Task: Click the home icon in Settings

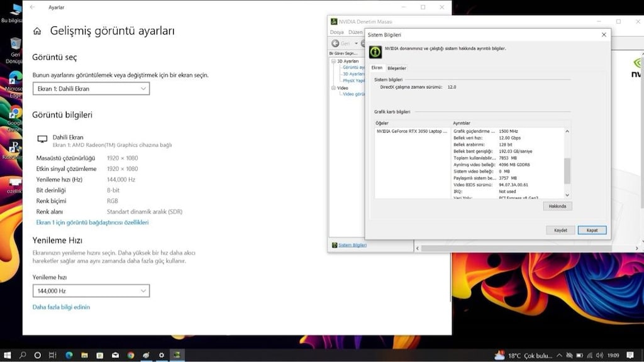Action: point(37,31)
